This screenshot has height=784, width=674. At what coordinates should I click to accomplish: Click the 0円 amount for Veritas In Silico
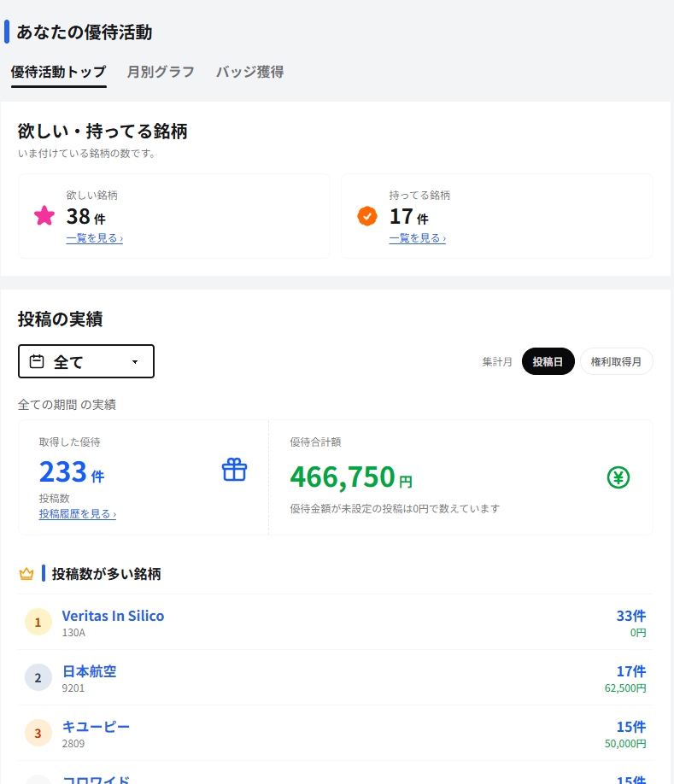[638, 633]
